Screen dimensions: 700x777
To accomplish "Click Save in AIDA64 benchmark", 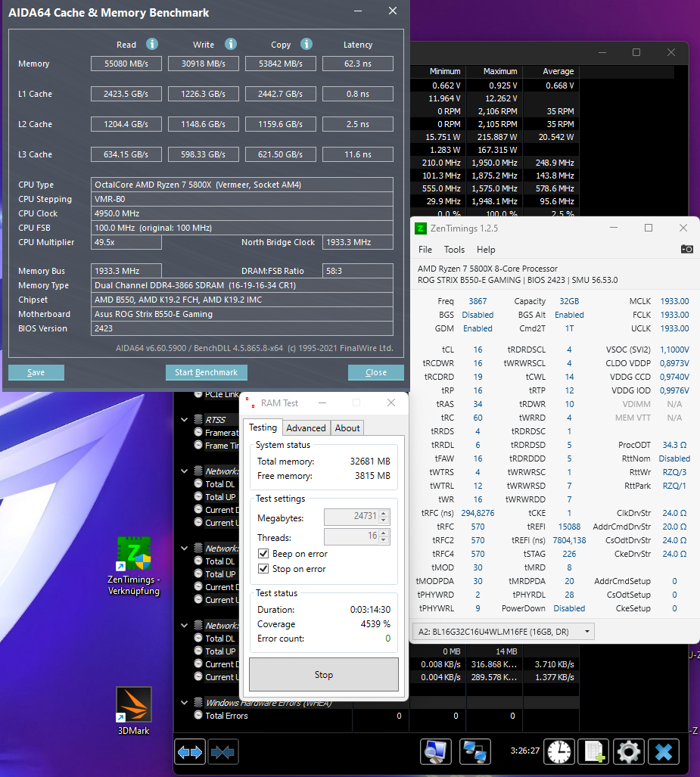I will click(36, 372).
